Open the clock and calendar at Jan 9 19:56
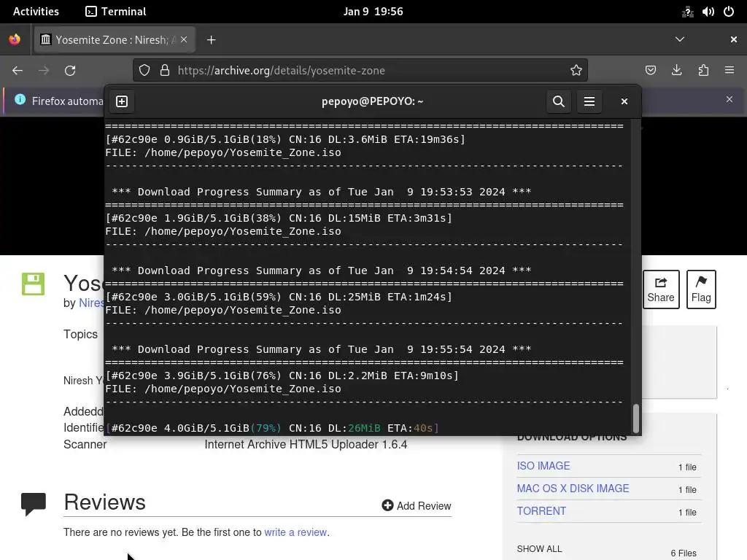The image size is (747, 560). (373, 12)
